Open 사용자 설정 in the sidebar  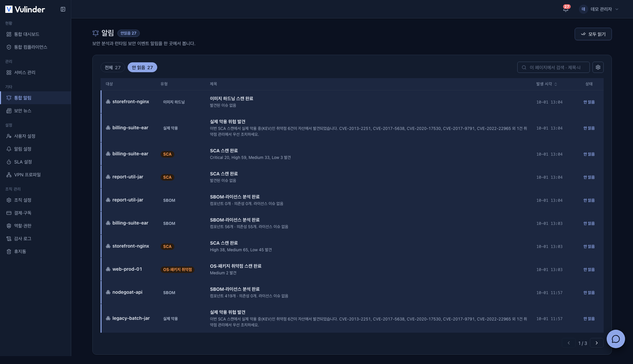(35, 136)
